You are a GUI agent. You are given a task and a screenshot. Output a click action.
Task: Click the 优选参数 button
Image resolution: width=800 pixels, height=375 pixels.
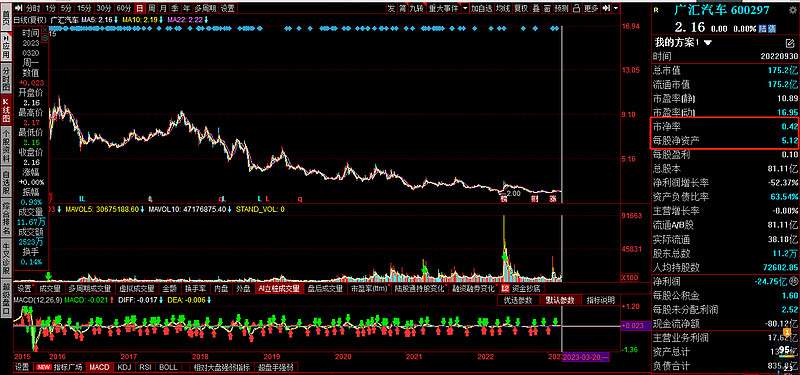[518, 300]
